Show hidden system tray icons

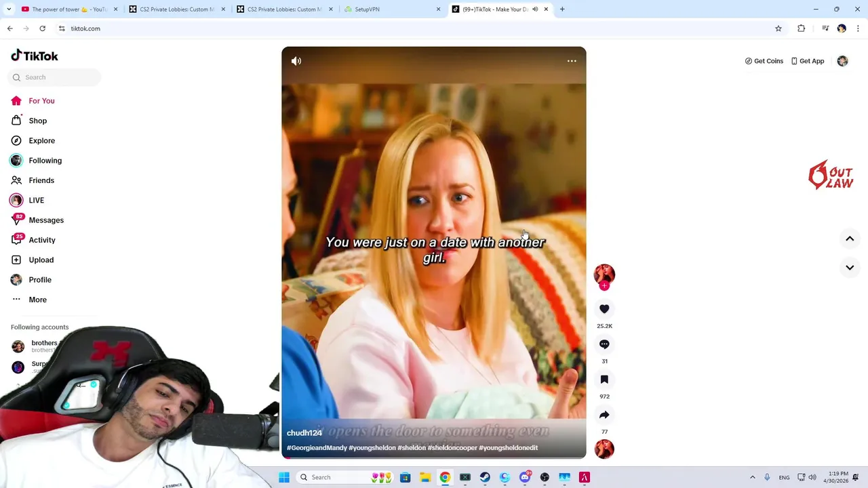coord(752,477)
